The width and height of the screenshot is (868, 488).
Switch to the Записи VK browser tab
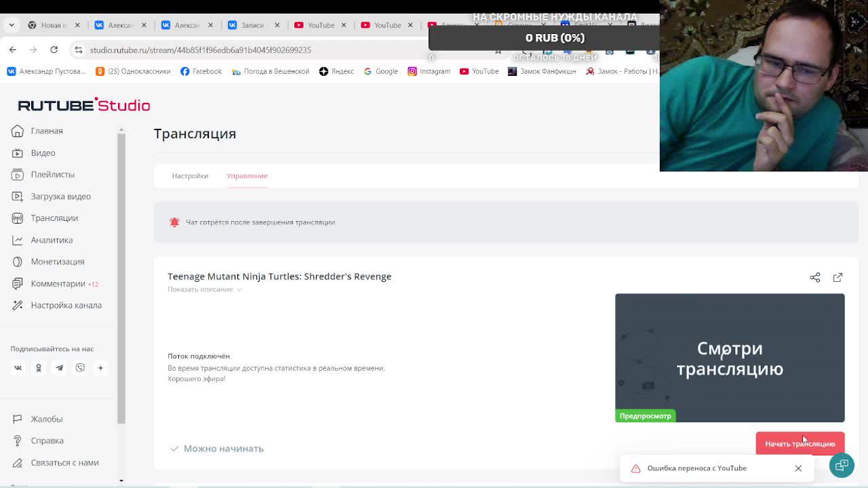tap(252, 25)
